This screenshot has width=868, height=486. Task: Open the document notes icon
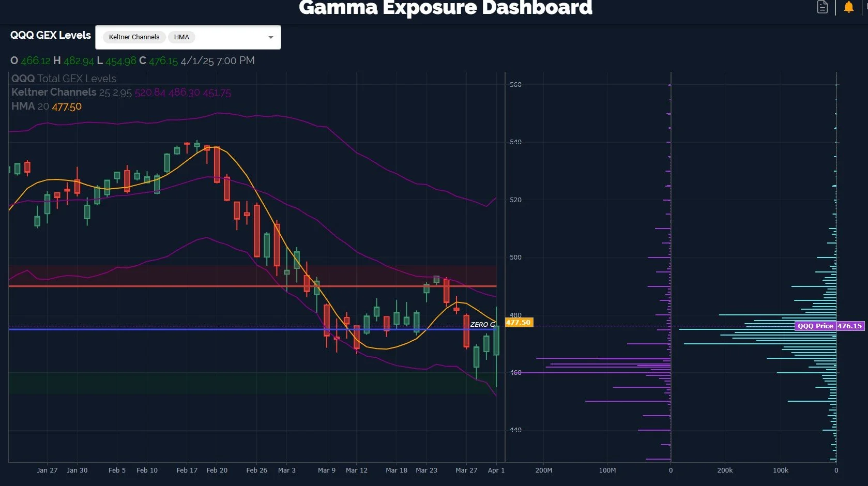point(822,7)
